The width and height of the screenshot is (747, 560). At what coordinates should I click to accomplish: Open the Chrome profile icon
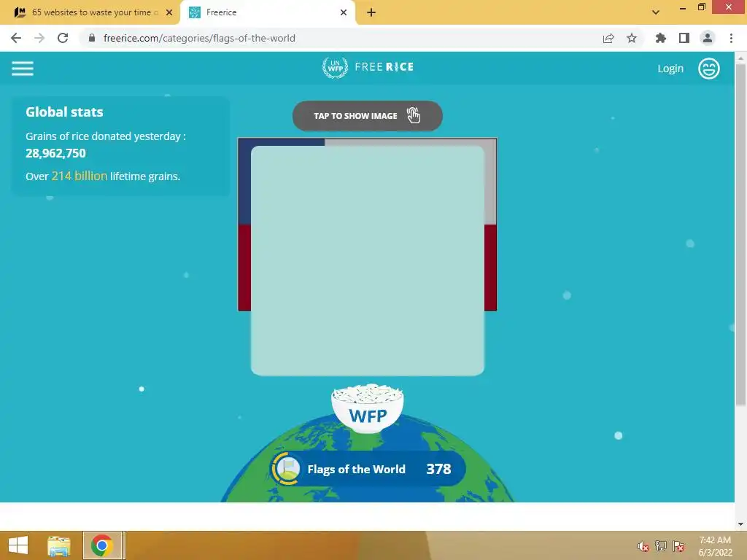tap(708, 38)
